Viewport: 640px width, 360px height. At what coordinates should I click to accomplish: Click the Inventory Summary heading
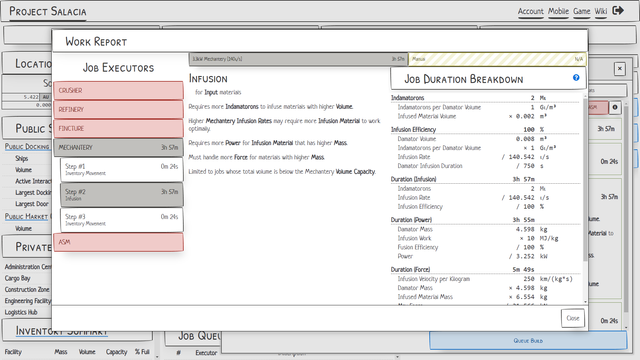61,330
